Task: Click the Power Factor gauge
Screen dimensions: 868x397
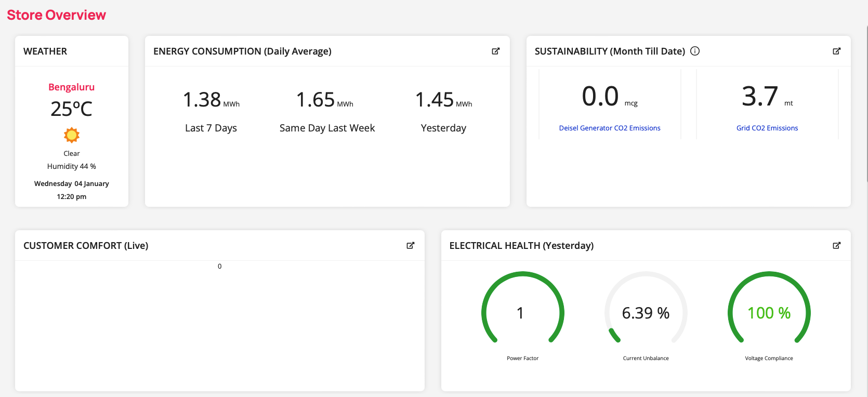Action: pyautogui.click(x=523, y=308)
